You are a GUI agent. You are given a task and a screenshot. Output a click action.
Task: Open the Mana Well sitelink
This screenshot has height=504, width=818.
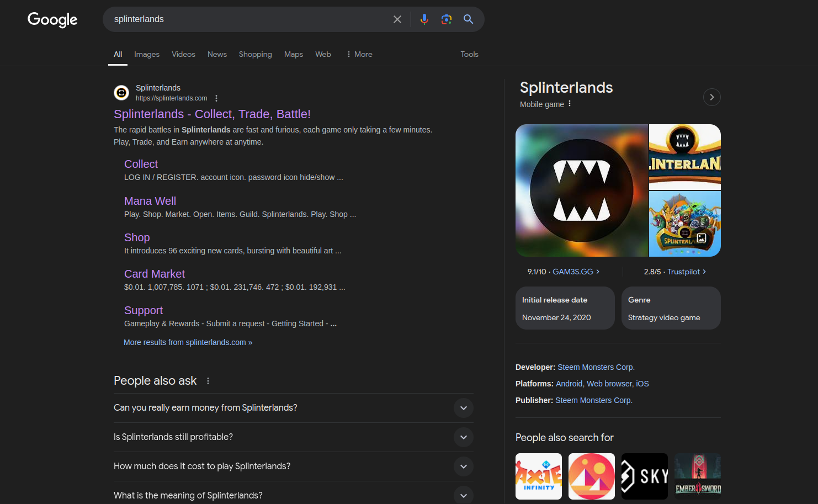pos(150,201)
